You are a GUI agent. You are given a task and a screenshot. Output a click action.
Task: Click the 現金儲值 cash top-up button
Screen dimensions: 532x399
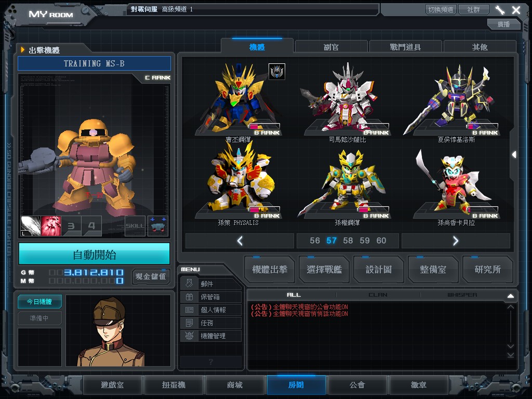tap(151, 276)
